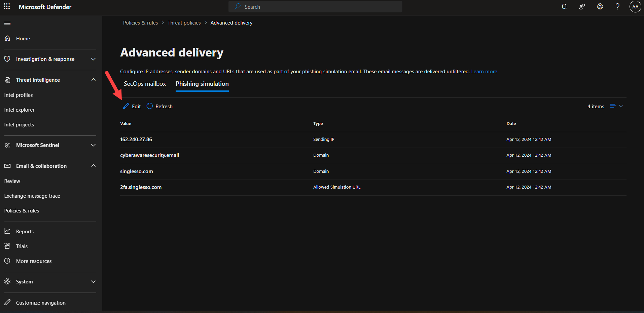Open the app launcher waffle icon
Image resolution: width=644 pixels, height=313 pixels.
pyautogui.click(x=7, y=6)
